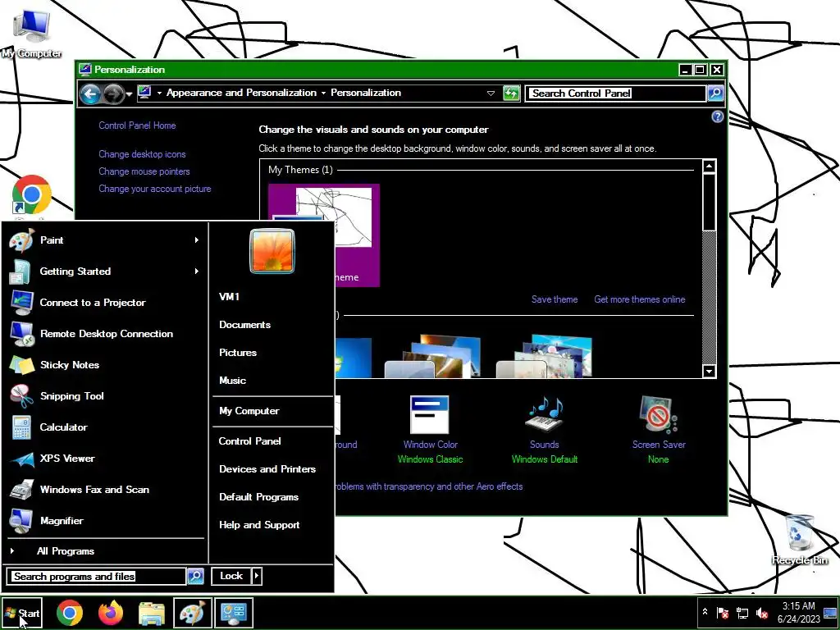Click the Personalization taskbar button
Viewport: 840px width, 630px height.
pos(234,613)
